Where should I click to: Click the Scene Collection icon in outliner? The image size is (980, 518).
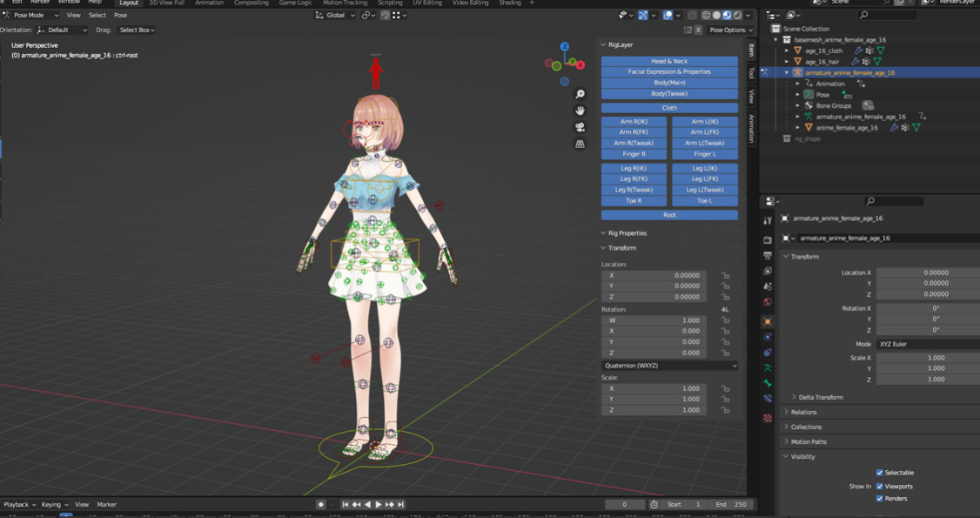coord(775,29)
